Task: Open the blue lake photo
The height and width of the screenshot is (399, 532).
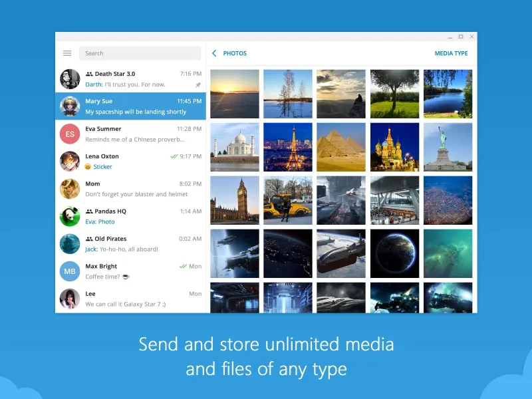Action: (x=448, y=94)
